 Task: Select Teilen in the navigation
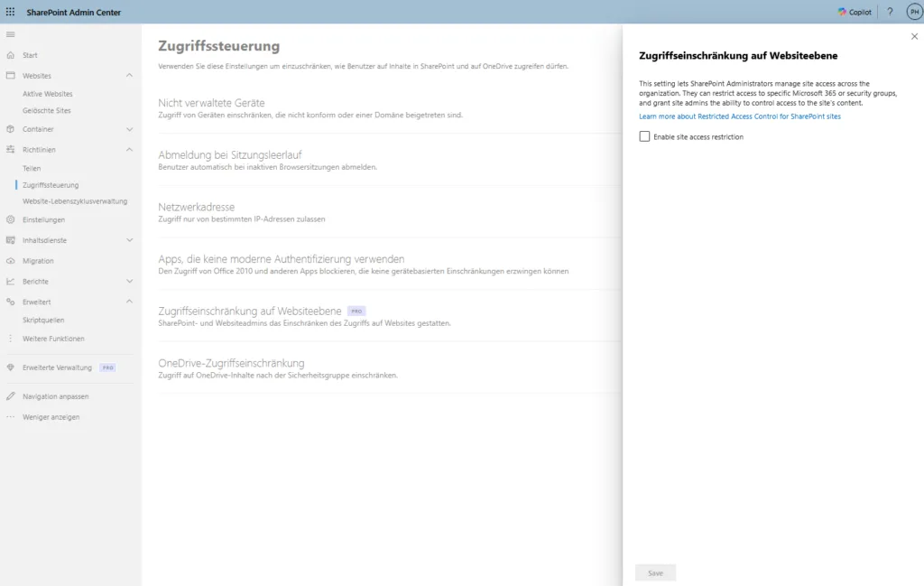[32, 169]
